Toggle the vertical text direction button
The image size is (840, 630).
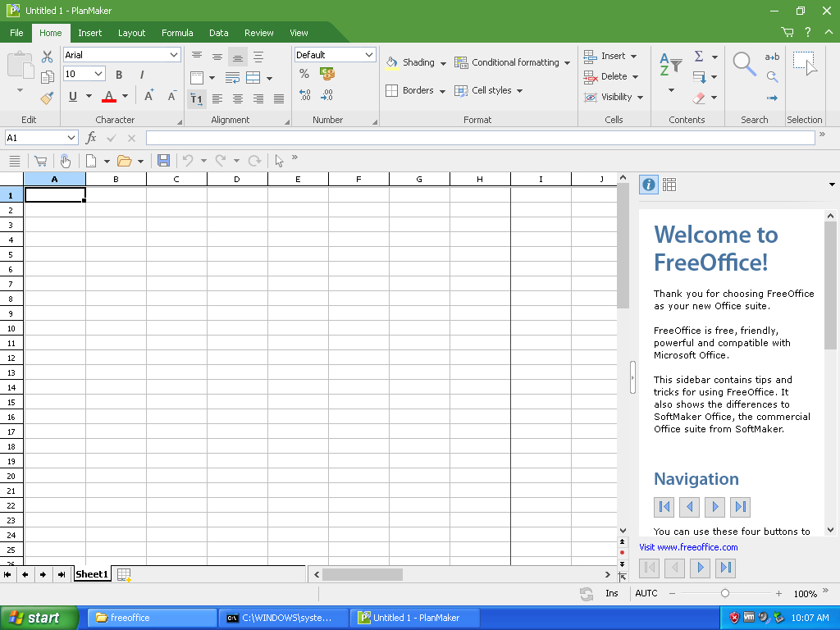(x=197, y=98)
